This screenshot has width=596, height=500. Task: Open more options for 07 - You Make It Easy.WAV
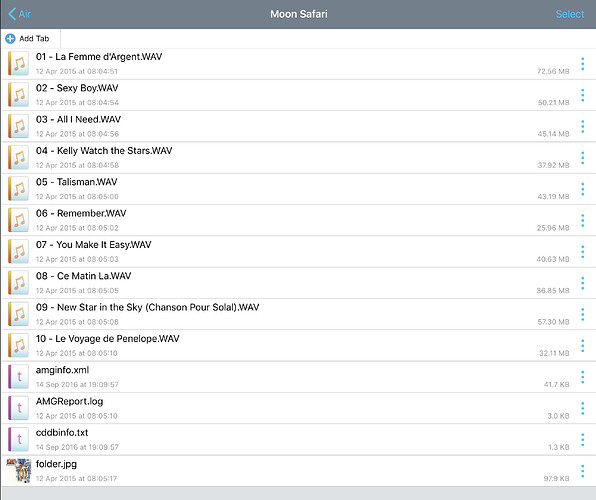(x=582, y=252)
